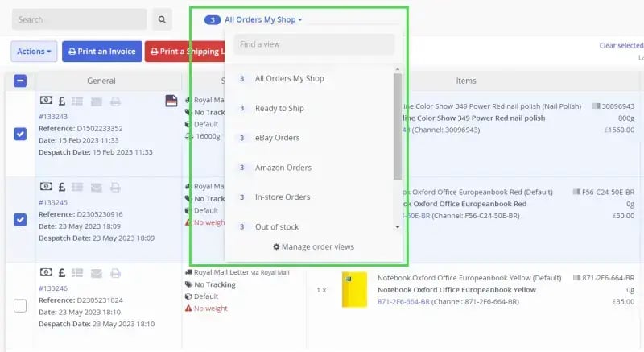The image size is (644, 352).
Task: Click the box icon beside Default in order #133246
Action: pos(188,296)
